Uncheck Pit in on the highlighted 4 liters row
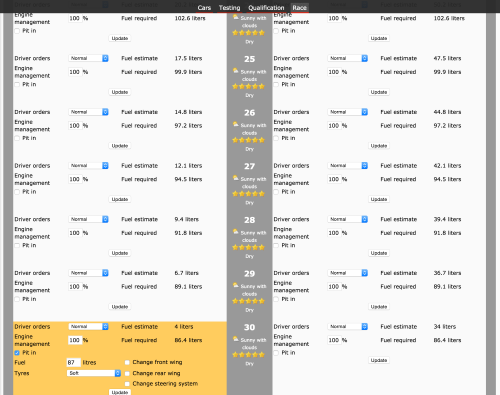The image size is (500, 395). 17,353
